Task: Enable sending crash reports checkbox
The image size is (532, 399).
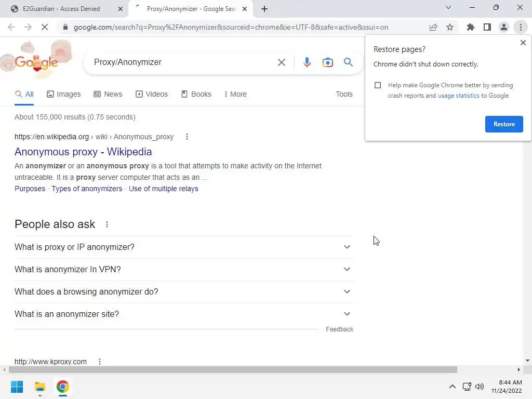Action: (x=378, y=85)
